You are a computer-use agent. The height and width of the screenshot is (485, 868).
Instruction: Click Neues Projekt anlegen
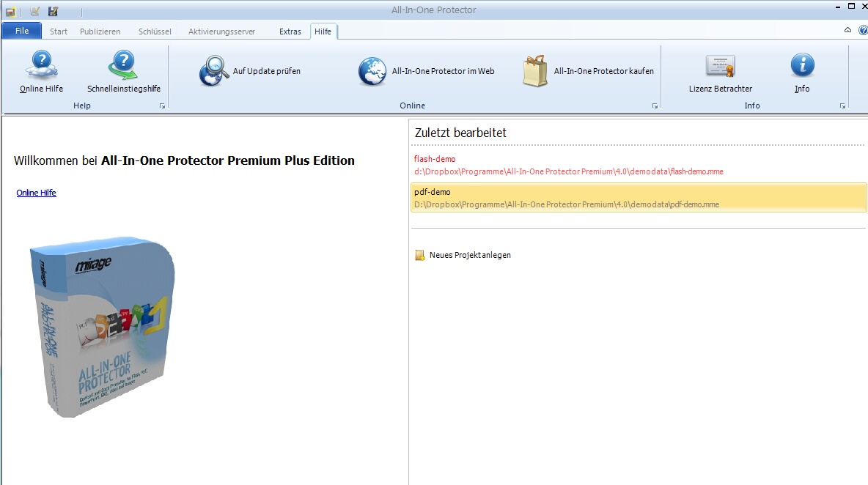coord(469,255)
